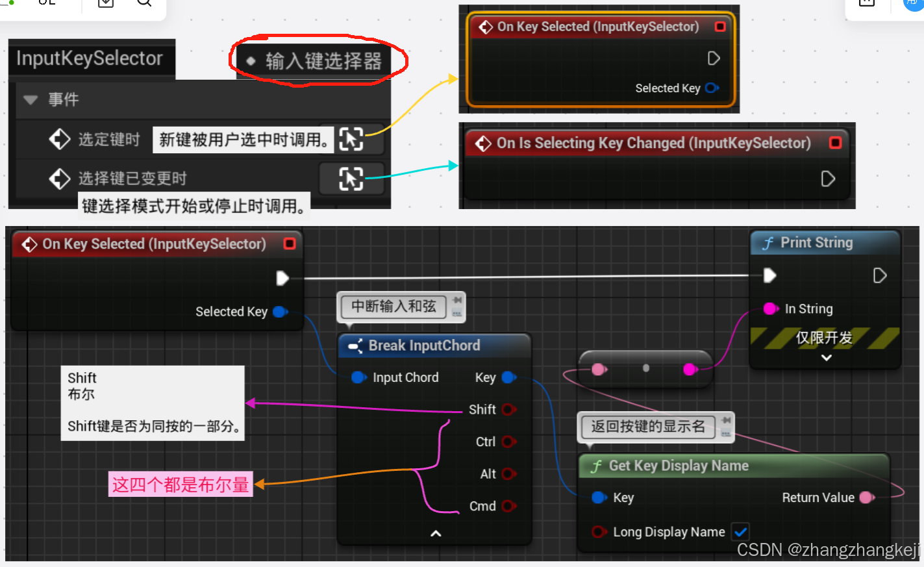The image size is (924, 567).
Task: Click the view-event icon beside 选择键已变更时
Action: point(351,179)
